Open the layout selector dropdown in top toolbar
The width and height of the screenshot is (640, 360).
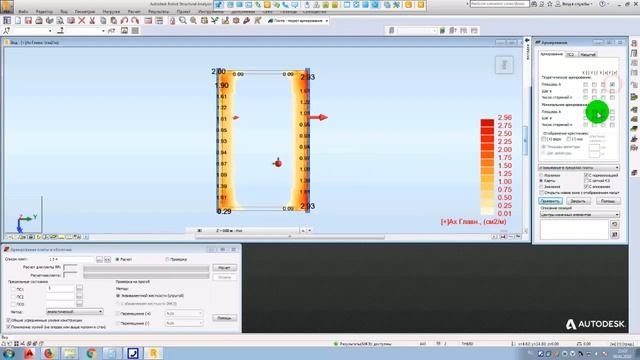pos(298,20)
